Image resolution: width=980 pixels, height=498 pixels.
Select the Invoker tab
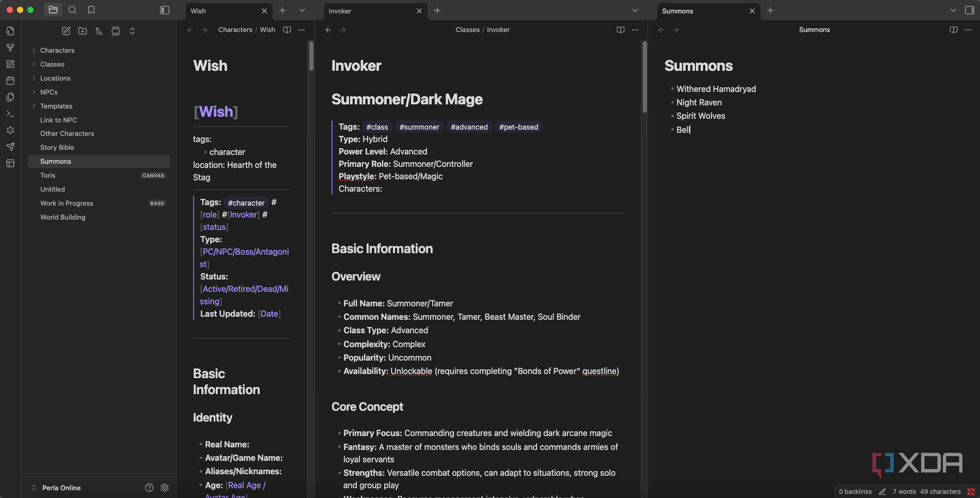pyautogui.click(x=367, y=11)
